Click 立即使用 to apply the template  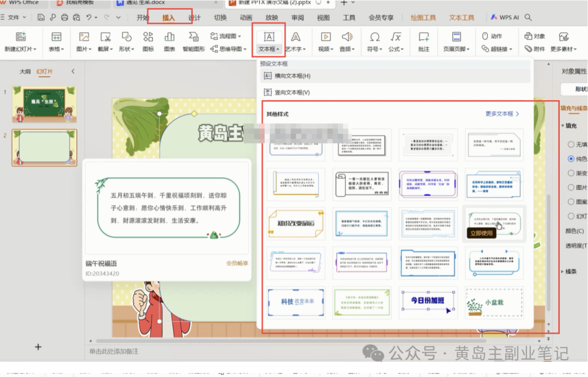(x=482, y=232)
